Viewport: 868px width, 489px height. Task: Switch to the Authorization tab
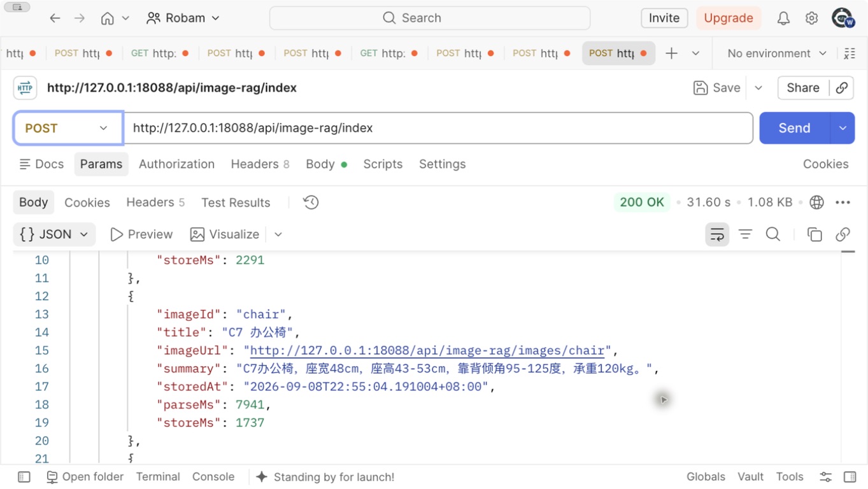(x=176, y=164)
